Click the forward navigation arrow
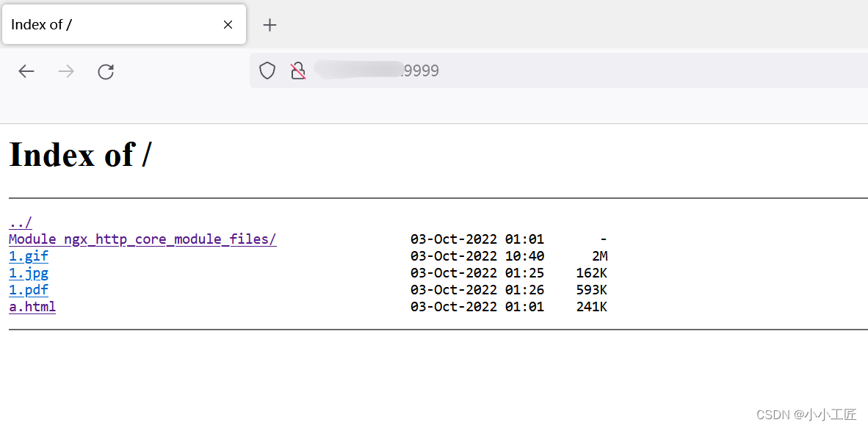Screen dimensions: 868x428 coord(66,71)
